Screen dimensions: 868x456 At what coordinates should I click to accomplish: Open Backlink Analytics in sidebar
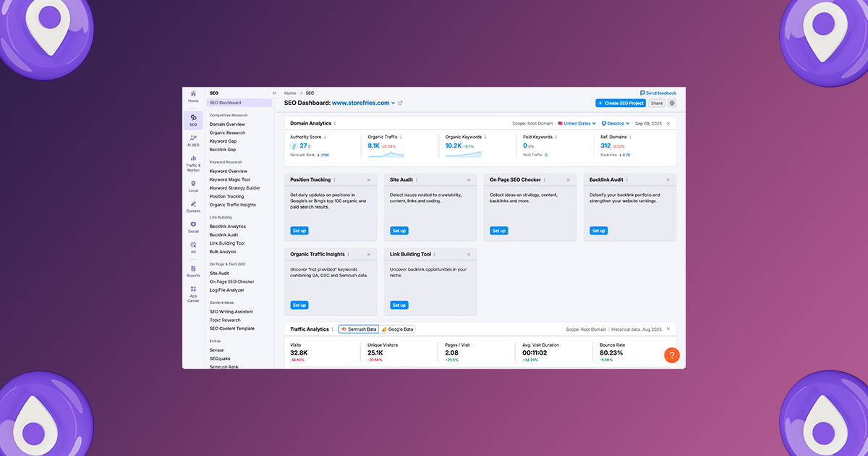coord(228,227)
